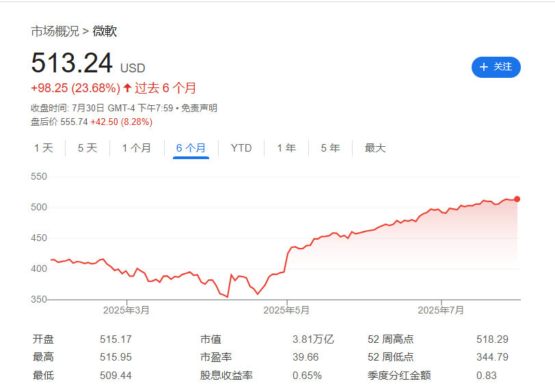Click the 52 周低点 value 344.79
Image resolution: width=555 pixels, height=392 pixels.
[492, 357]
